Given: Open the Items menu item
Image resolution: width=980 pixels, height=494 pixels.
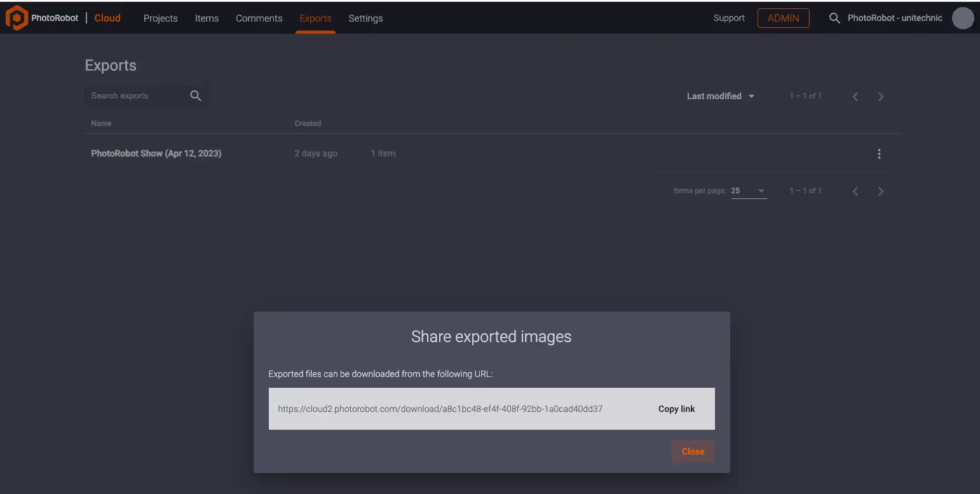Looking at the screenshot, I should (x=207, y=18).
